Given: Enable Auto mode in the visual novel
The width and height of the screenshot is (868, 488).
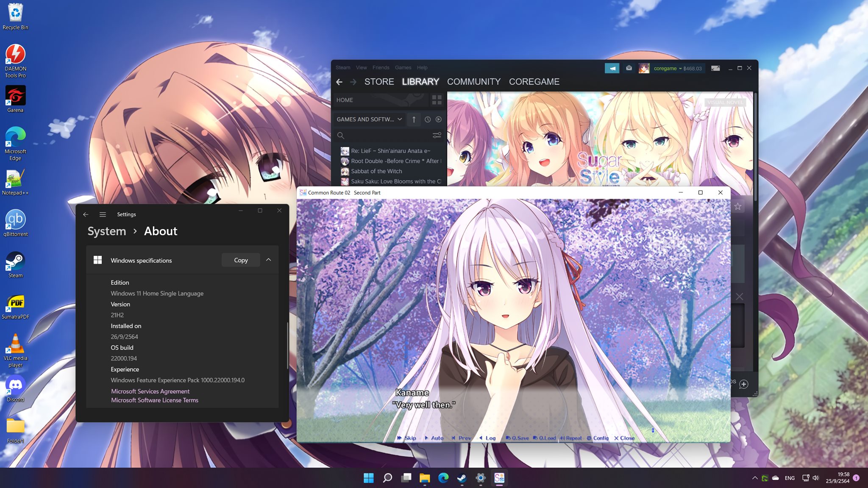Looking at the screenshot, I should pos(435,438).
